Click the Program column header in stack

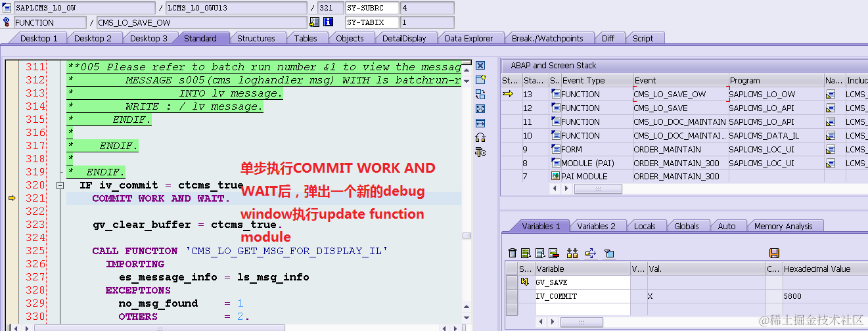tap(776, 80)
